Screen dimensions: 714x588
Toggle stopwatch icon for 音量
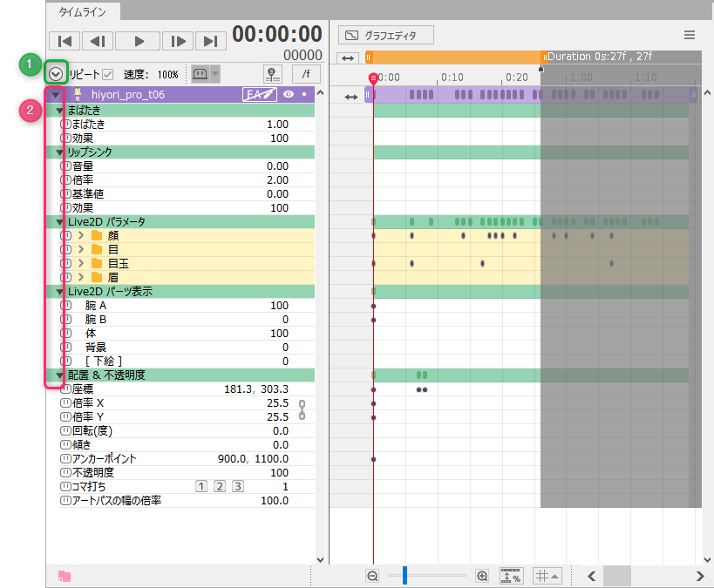(66, 166)
